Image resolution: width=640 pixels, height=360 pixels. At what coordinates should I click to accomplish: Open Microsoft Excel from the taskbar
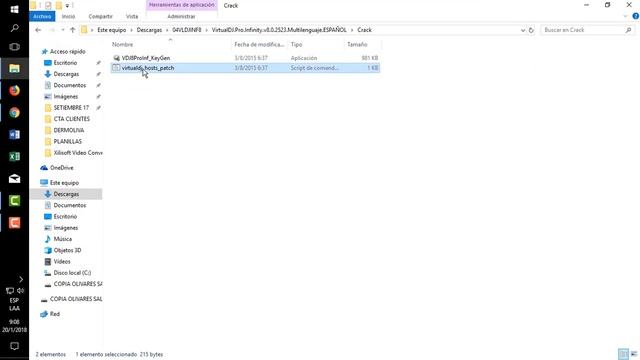pos(14,156)
